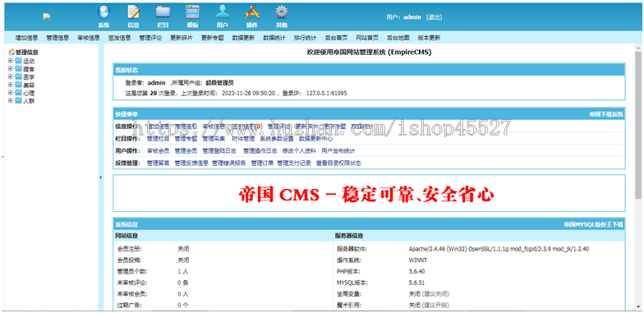644x313 pixels.
Task: Expand the 医学 tree node
Action: (10, 77)
